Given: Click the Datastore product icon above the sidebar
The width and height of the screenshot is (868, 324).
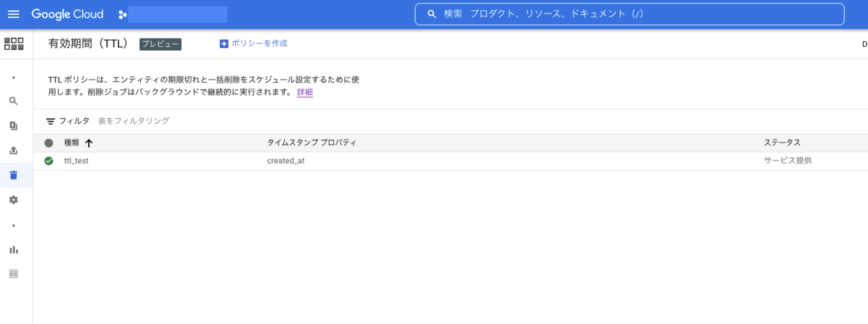Looking at the screenshot, I should pyautogui.click(x=14, y=44).
